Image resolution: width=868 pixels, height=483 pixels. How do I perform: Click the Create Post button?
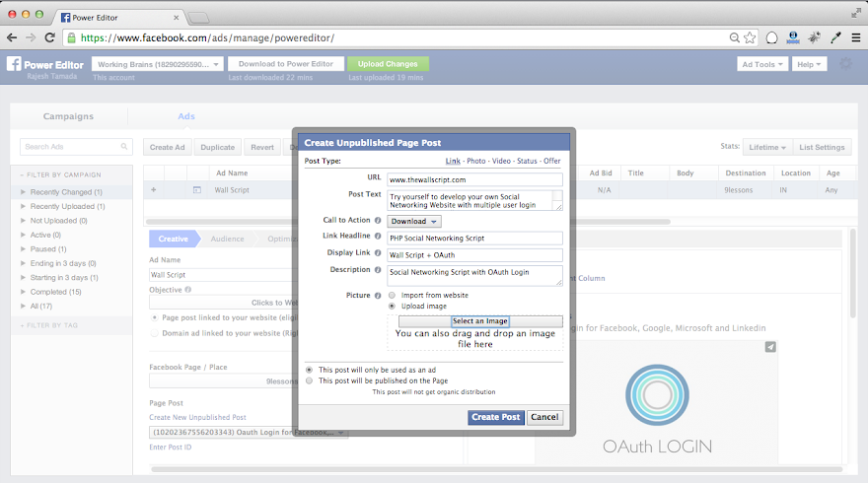496,417
